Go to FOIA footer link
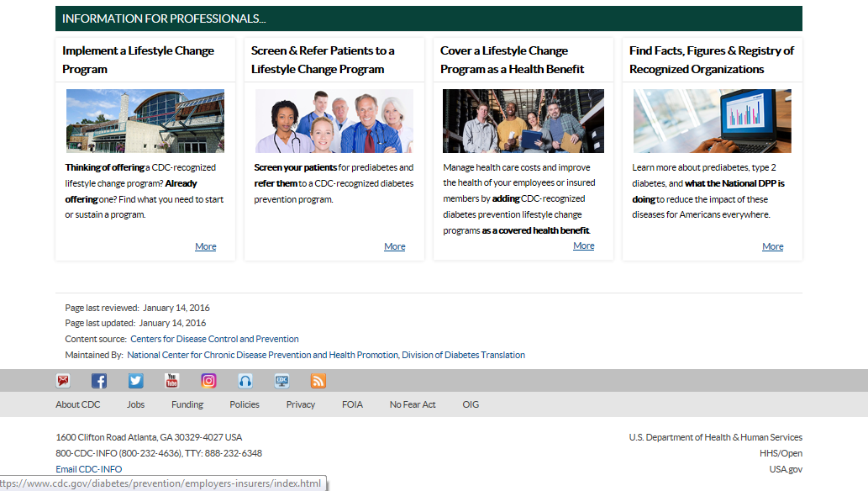Image resolution: width=868 pixels, height=491 pixels. pyautogui.click(x=352, y=404)
